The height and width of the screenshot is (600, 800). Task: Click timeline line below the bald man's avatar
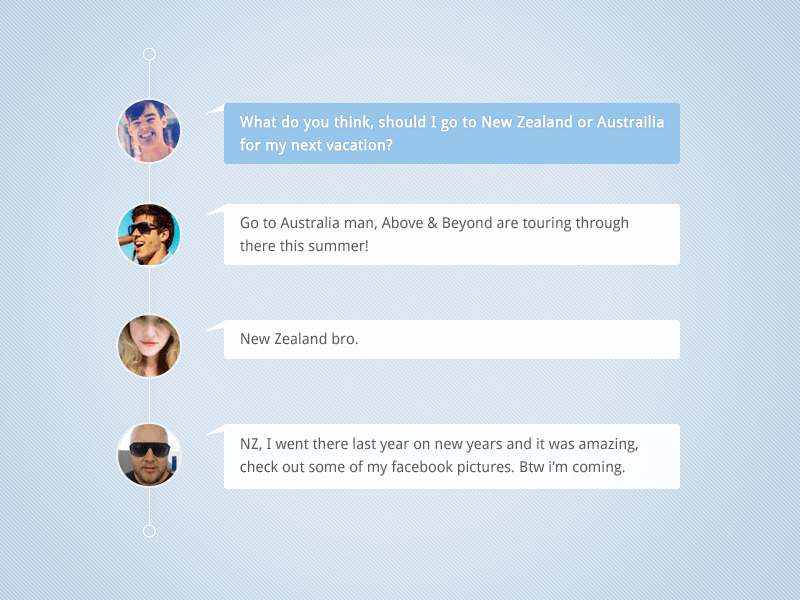(149, 506)
